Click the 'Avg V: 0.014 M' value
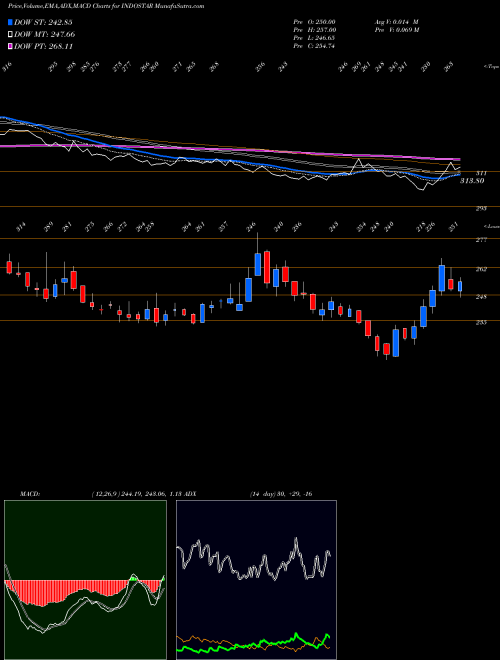This screenshot has height=660, width=500. tap(396, 22)
